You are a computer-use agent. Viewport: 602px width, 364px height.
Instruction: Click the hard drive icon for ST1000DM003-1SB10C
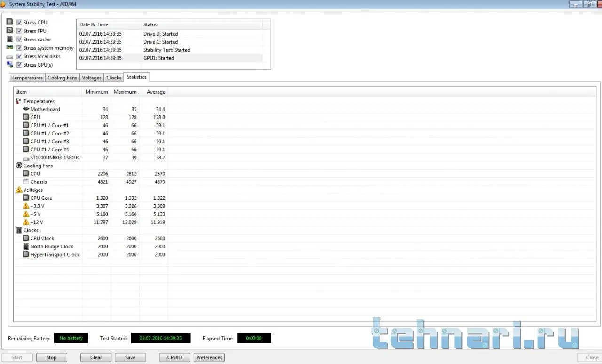[x=26, y=158]
